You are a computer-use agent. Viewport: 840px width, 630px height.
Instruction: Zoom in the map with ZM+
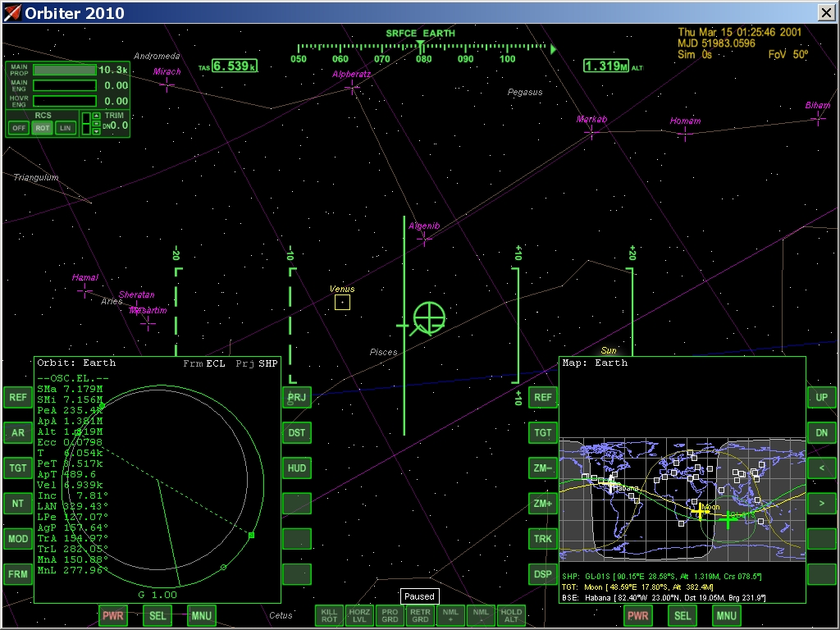[x=543, y=503]
